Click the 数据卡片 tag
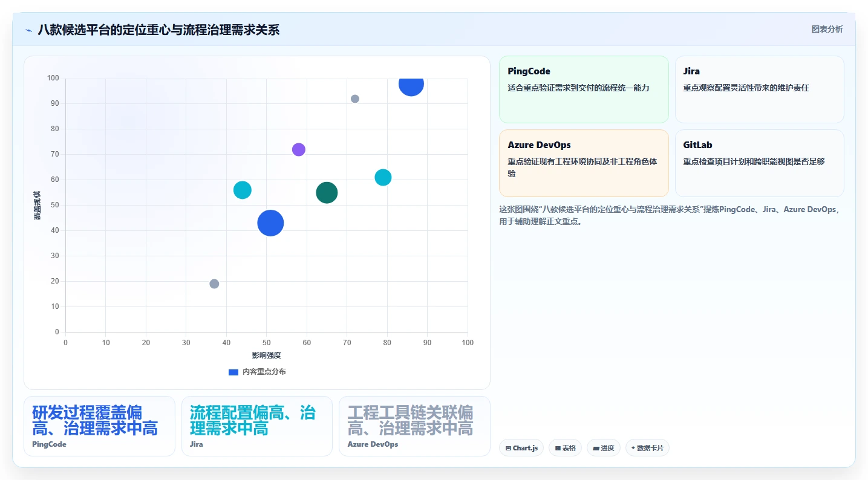Viewport: 868px width, 480px height. click(647, 448)
